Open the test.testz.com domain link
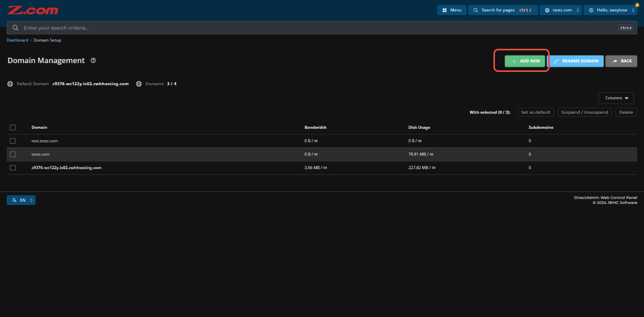The width and height of the screenshot is (644, 317). pos(44,141)
